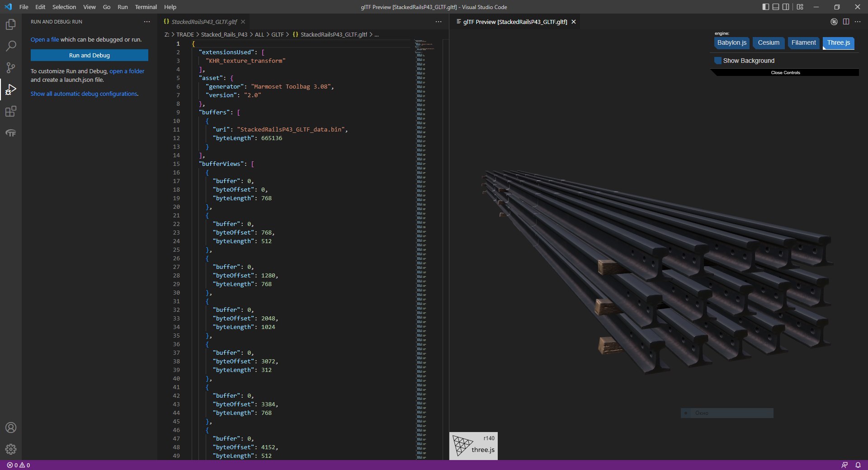Expand the TRADE breadcrumb folder

[185, 34]
